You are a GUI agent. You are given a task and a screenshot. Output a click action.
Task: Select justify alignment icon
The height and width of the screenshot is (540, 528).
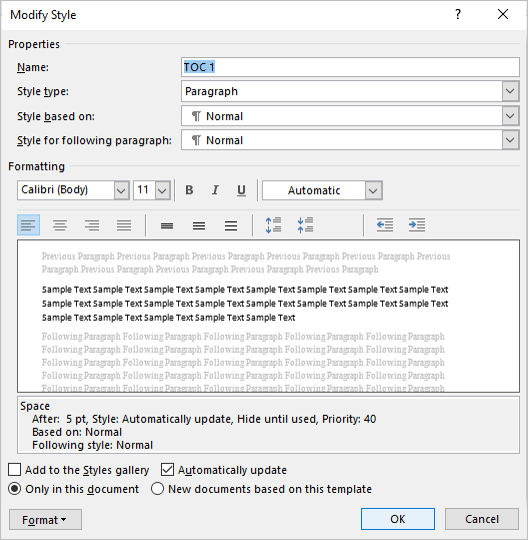point(124,225)
